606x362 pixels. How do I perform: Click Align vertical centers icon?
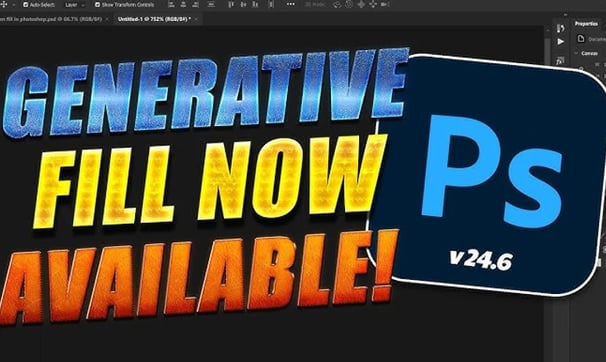pyautogui.click(x=243, y=5)
